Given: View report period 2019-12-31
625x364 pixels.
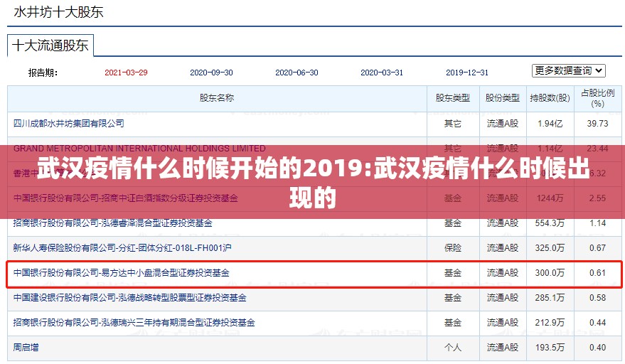Looking at the screenshot, I should coord(467,73).
